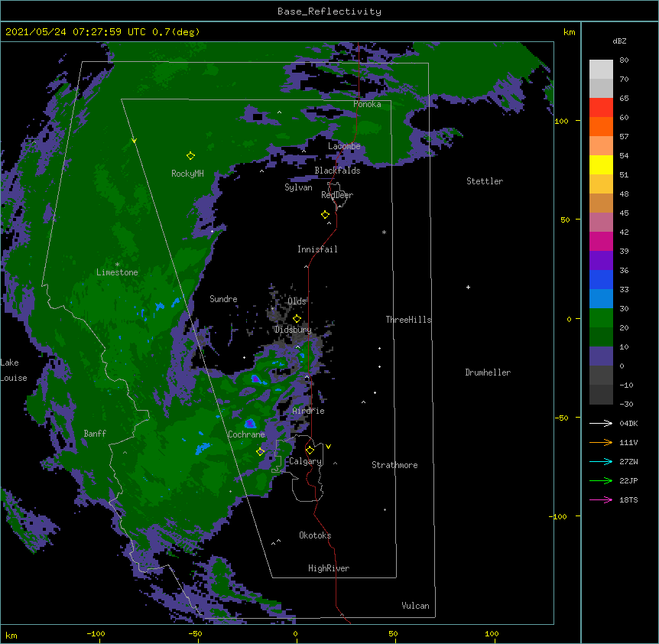
Task: Click the 04DK legend label text
Action: [x=628, y=423]
